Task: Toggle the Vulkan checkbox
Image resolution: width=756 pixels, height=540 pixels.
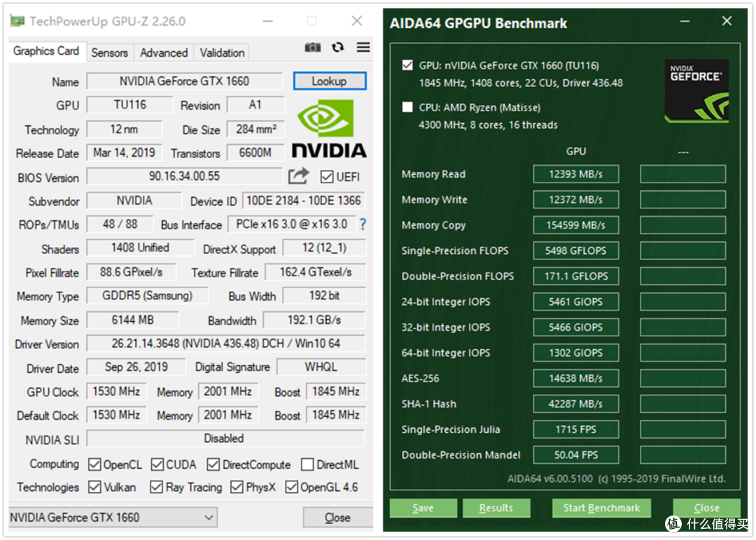Action: (94, 487)
